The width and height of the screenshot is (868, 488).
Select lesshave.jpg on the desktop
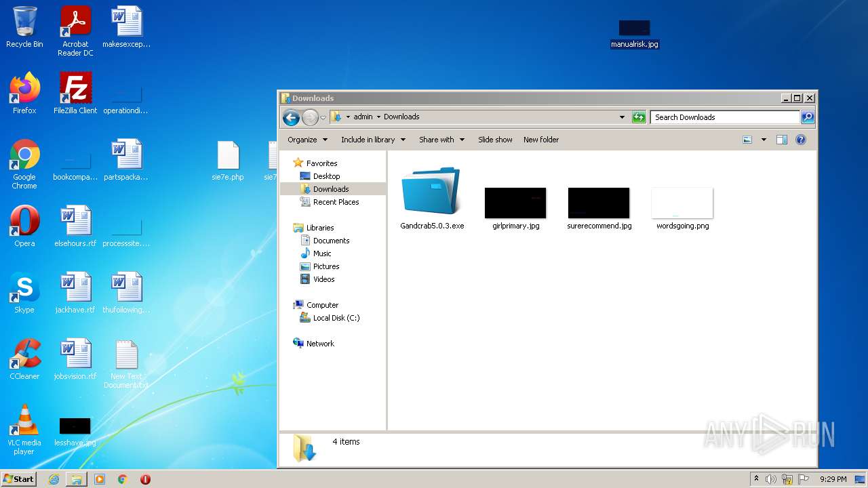pyautogui.click(x=75, y=431)
